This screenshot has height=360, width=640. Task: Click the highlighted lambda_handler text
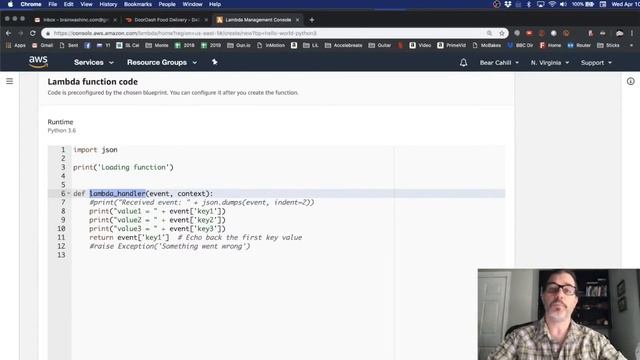click(x=118, y=193)
